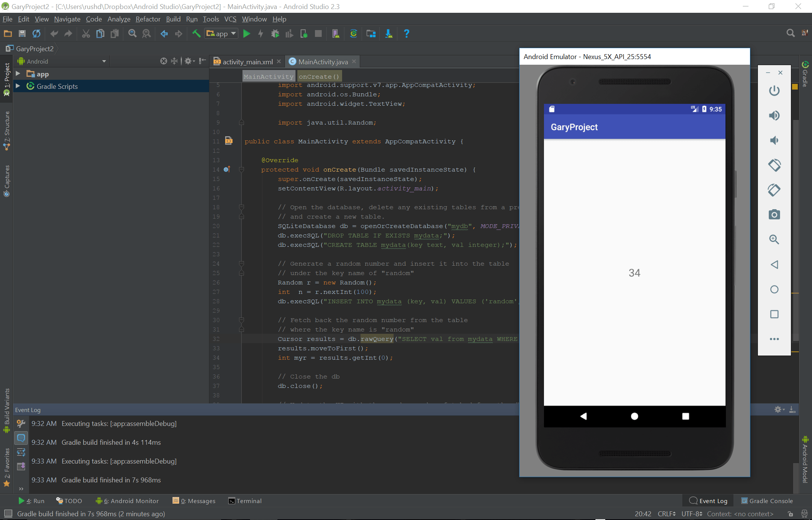Open the Terminal tool window button
Image resolution: width=812 pixels, height=520 pixels.
click(245, 501)
